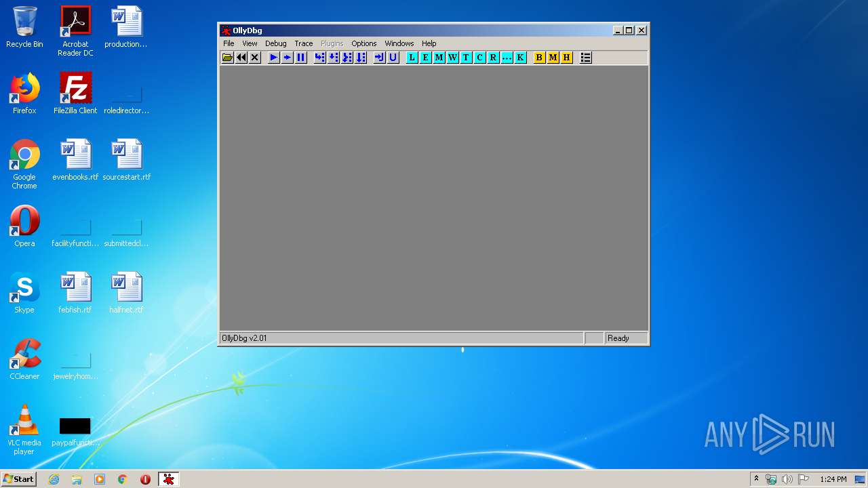Image resolution: width=868 pixels, height=488 pixels.
Task: Click the Execute till user code 'U' icon
Action: (393, 58)
